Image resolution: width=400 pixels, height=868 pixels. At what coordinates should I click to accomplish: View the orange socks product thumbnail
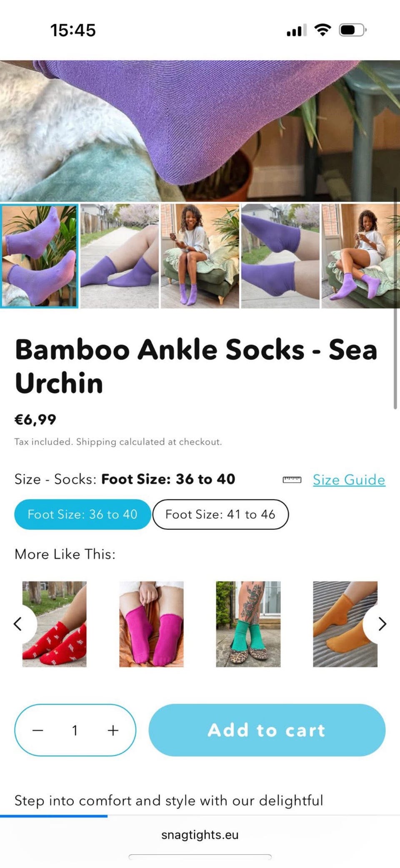pos(345,624)
